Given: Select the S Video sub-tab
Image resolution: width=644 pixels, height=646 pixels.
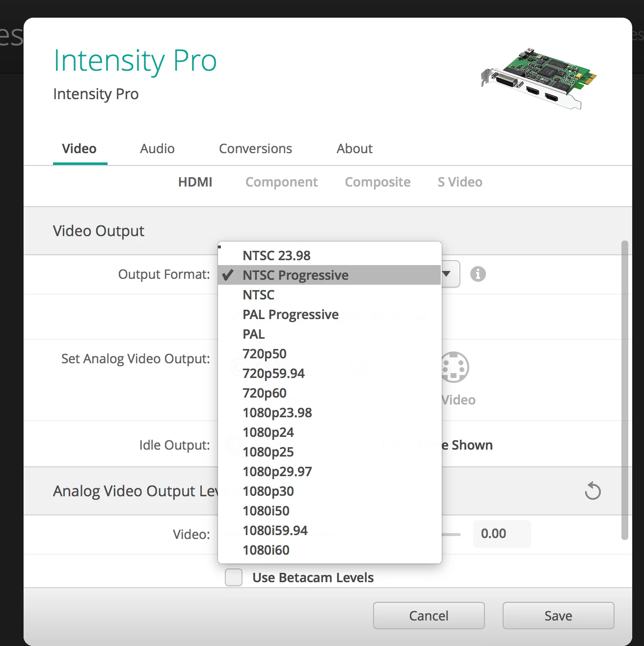Looking at the screenshot, I should [460, 182].
